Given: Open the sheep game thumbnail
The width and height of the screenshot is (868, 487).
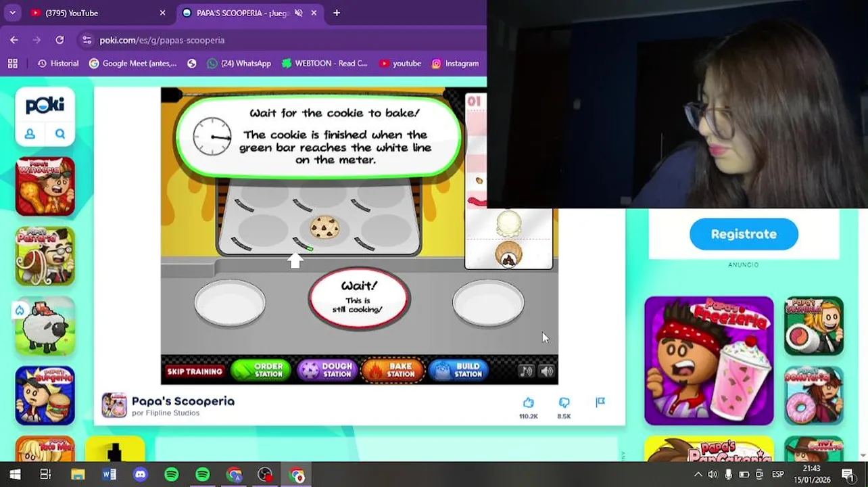Looking at the screenshot, I should 45,326.
